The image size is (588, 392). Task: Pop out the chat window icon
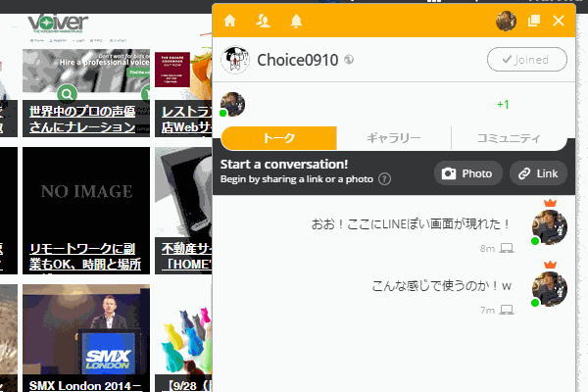click(534, 21)
